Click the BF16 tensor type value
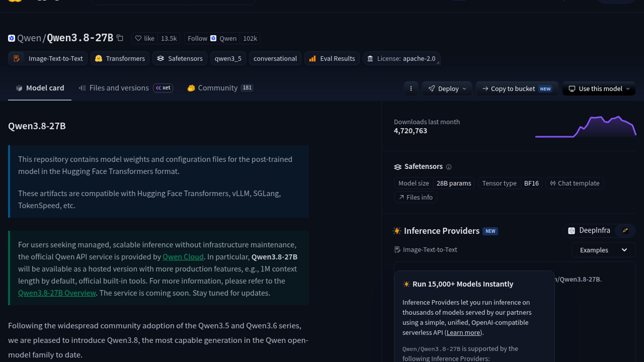Image resolution: width=644 pixels, height=362 pixels. (x=531, y=183)
